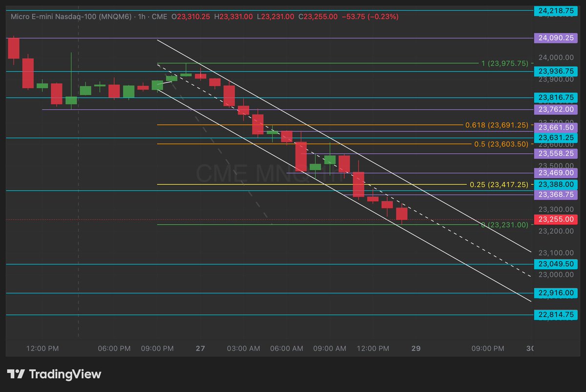
Task: Select the 23,049.50 cyan price label
Action: [556, 264]
